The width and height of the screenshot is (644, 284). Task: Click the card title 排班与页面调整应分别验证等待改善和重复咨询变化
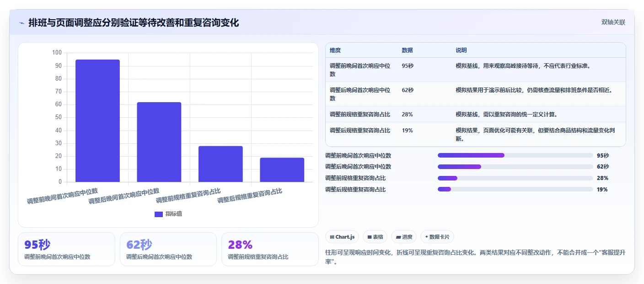(x=134, y=22)
